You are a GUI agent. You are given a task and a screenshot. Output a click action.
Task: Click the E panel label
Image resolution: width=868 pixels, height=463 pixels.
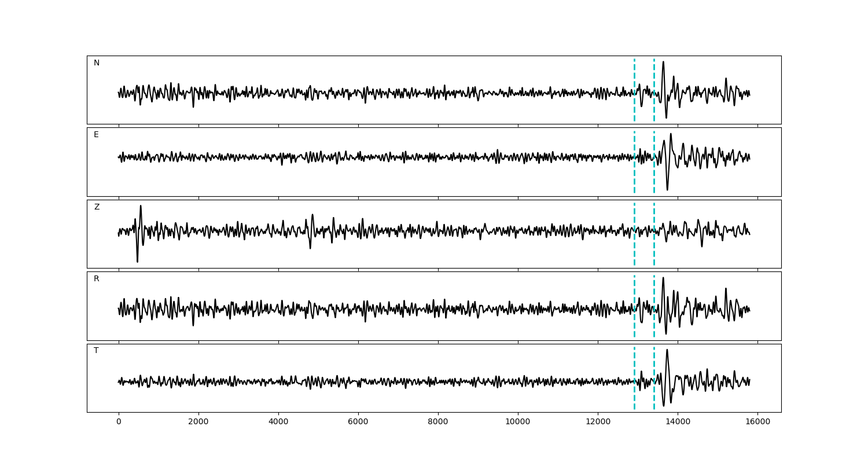(x=96, y=135)
